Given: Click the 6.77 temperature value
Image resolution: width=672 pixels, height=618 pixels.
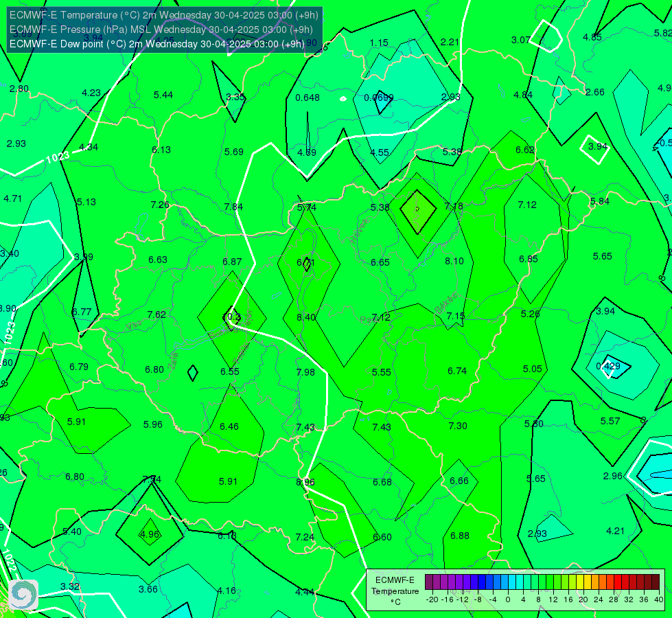Looking at the screenshot, I should tap(82, 312).
